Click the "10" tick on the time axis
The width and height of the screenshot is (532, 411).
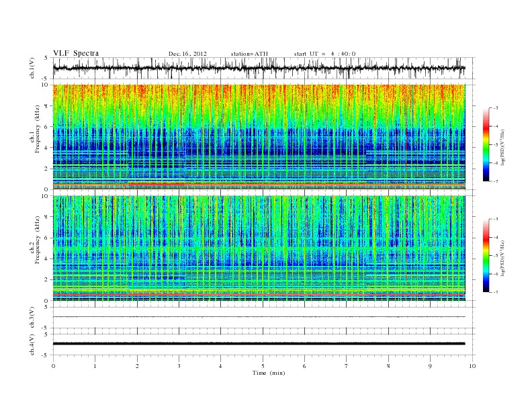tap(472, 366)
